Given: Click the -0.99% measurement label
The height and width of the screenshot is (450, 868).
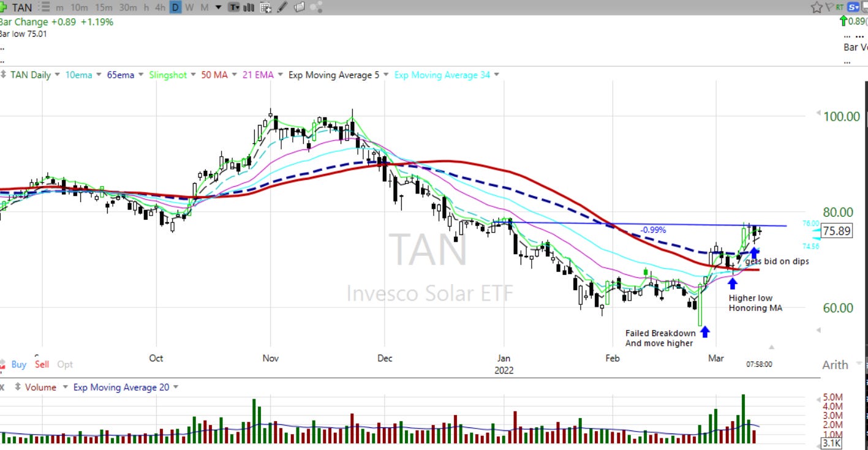Looking at the screenshot, I should tap(653, 230).
